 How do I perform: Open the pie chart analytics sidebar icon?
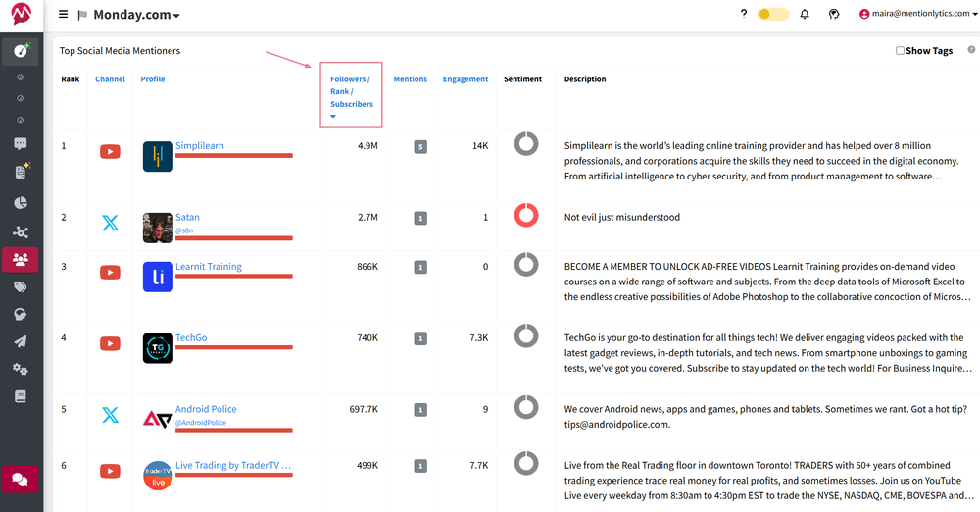[21, 203]
